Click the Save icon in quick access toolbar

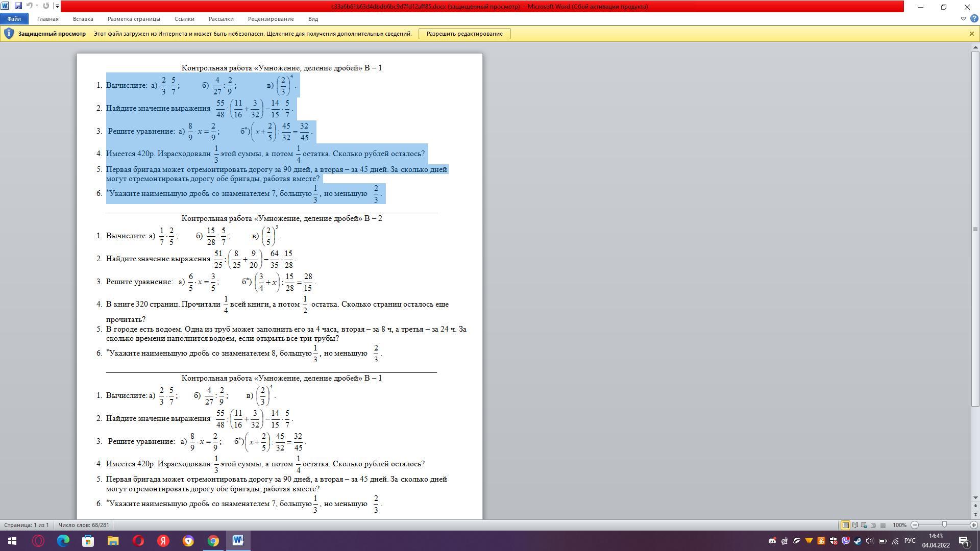click(18, 6)
